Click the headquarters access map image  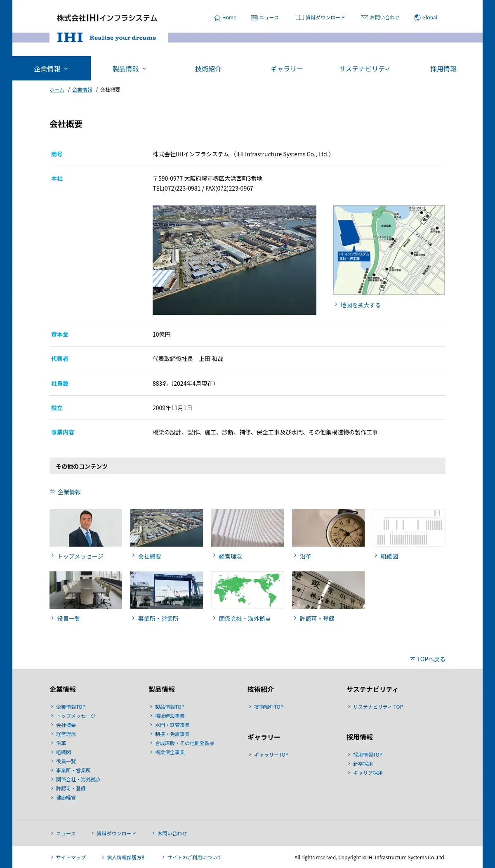(x=389, y=250)
